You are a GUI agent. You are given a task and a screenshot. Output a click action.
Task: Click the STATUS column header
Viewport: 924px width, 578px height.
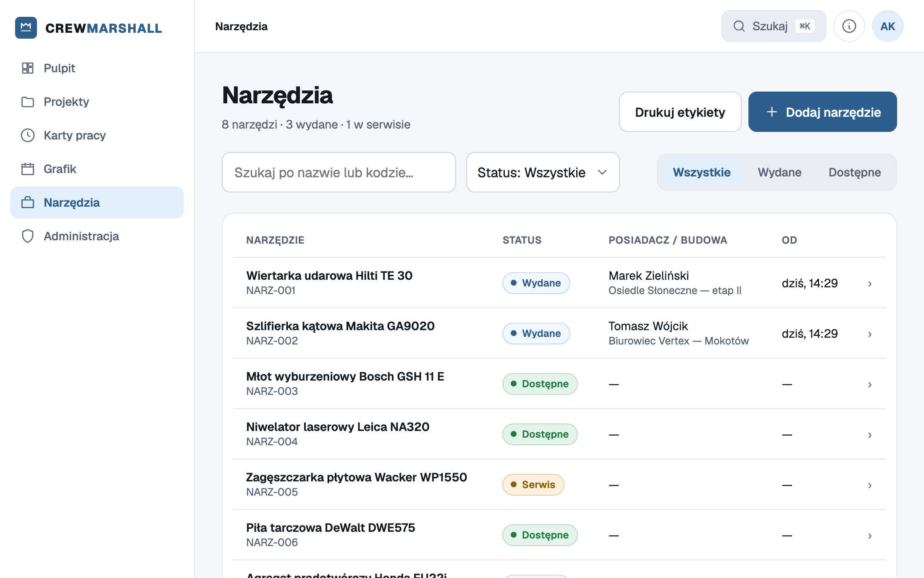click(522, 240)
